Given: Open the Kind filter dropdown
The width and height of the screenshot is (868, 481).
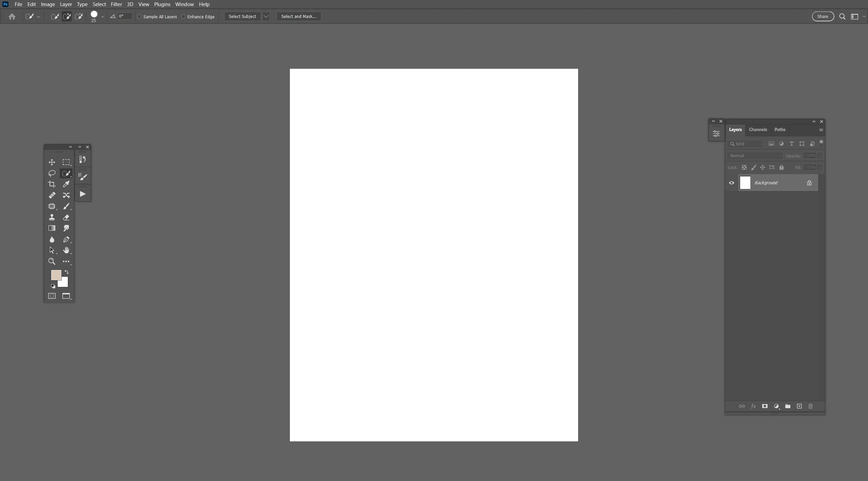Looking at the screenshot, I should [745, 144].
